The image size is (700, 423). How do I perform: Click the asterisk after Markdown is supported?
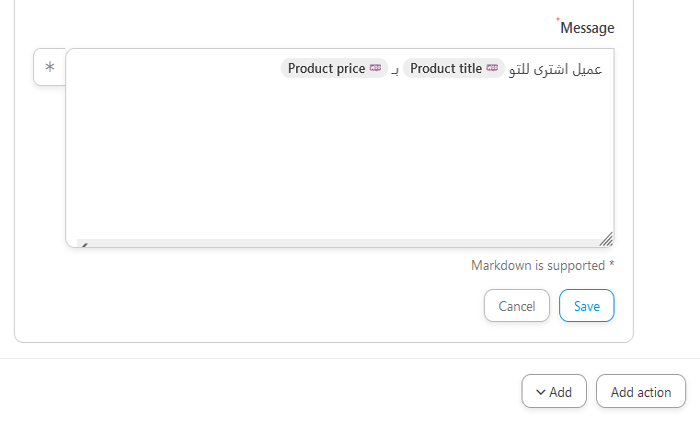coord(612,265)
